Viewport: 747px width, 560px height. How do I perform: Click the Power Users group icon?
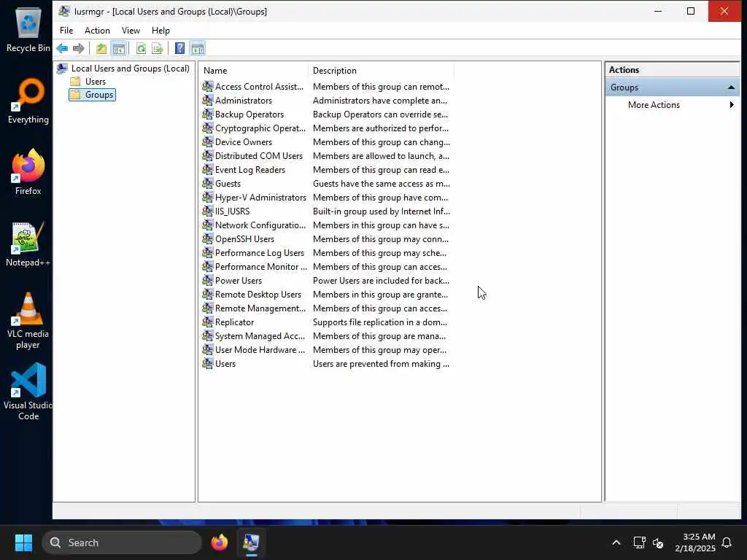207,280
